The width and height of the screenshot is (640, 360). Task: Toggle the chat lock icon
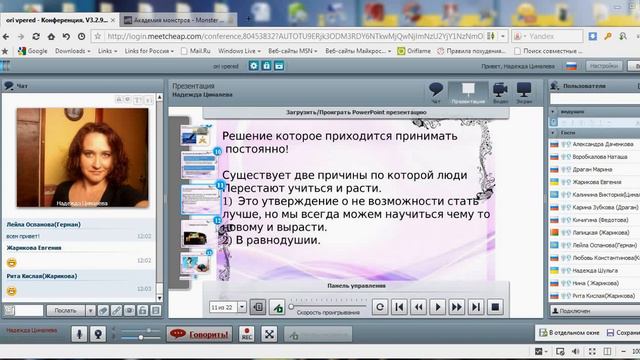142,311
